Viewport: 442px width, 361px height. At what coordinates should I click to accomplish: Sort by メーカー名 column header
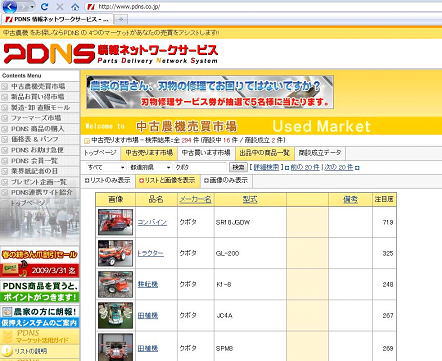click(195, 199)
